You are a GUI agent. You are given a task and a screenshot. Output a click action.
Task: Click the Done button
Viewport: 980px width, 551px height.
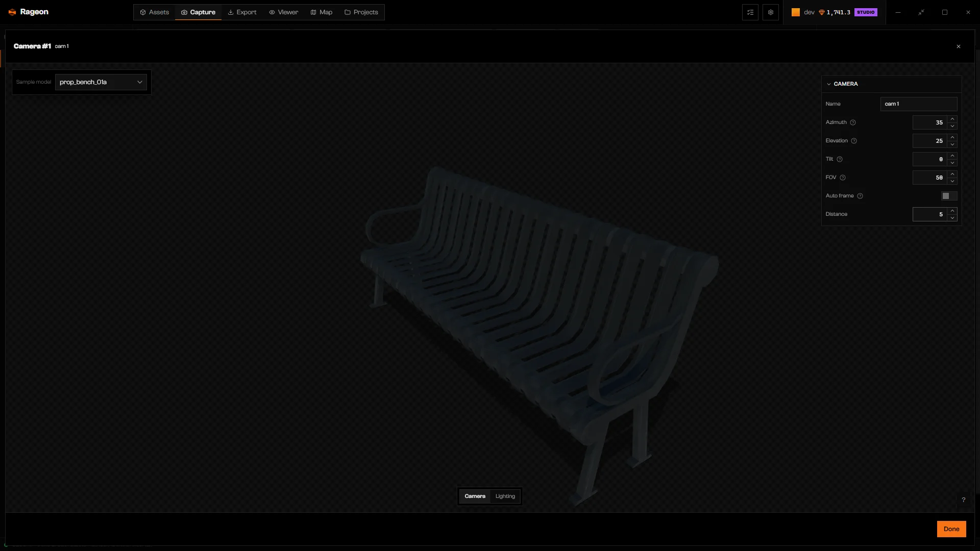[x=951, y=529]
